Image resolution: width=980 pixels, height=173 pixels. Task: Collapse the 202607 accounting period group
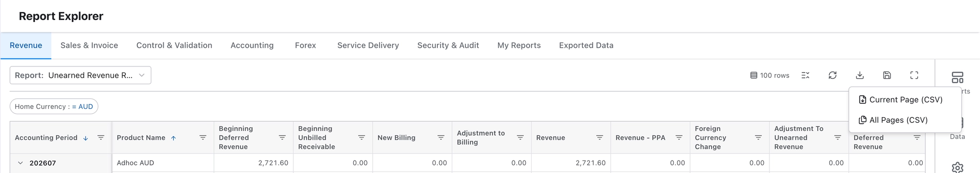click(20, 163)
